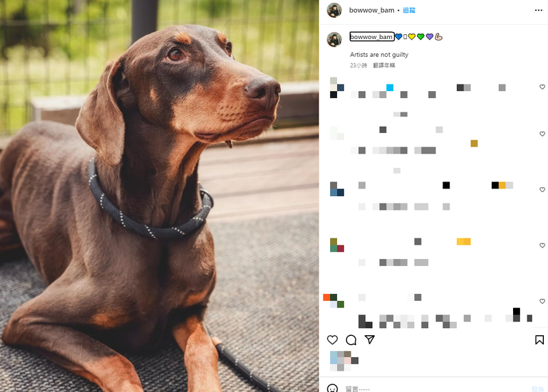548x392 pixels.
Task: Like the first comment
Action: tap(542, 87)
